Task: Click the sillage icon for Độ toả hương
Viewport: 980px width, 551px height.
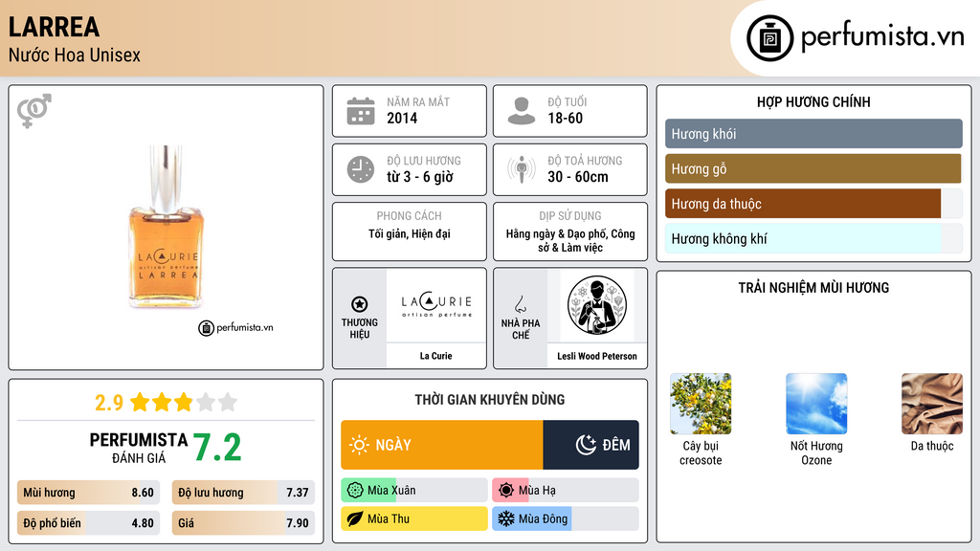Action: coord(522,169)
